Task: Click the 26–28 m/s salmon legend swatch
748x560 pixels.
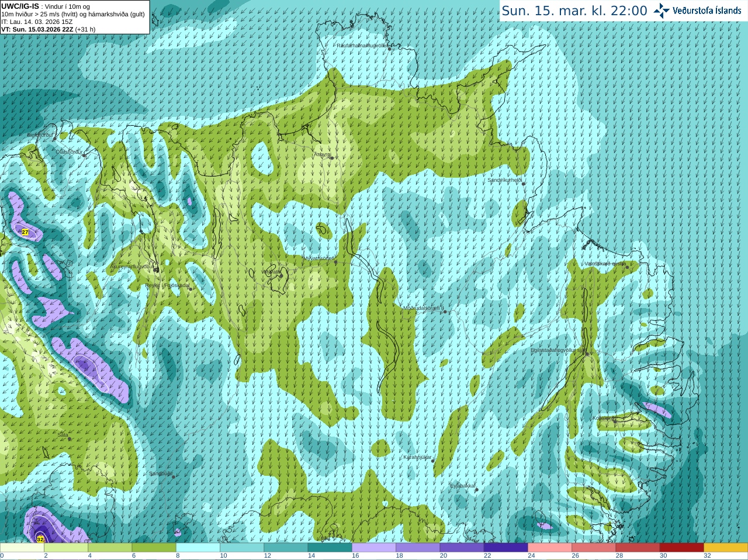Action: 594,548
